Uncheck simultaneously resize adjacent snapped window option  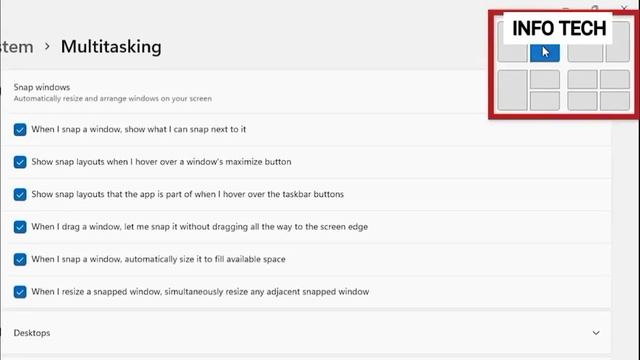click(20, 292)
